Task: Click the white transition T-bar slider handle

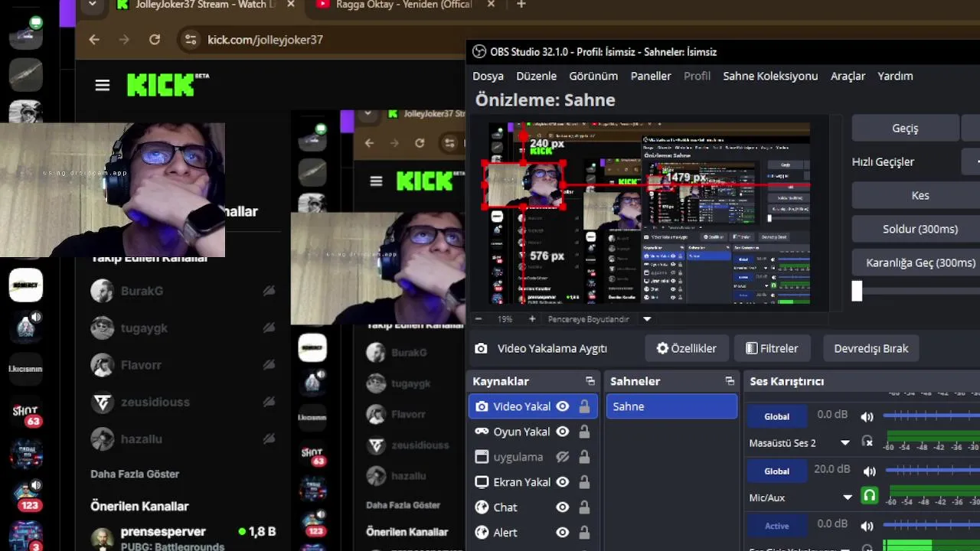Action: click(x=857, y=291)
